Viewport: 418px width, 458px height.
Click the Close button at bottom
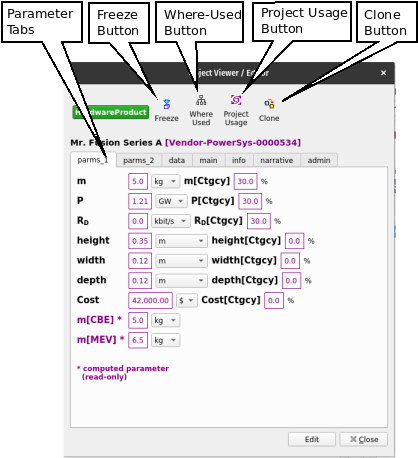pos(364,439)
